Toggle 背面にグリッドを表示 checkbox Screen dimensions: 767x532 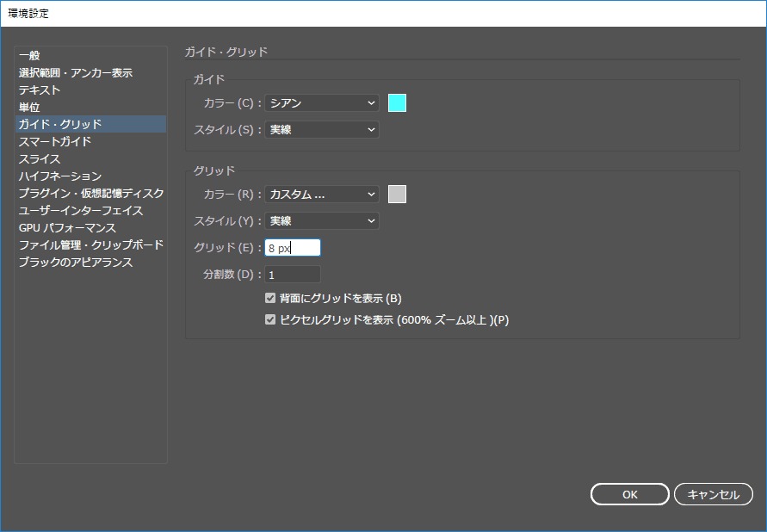pyautogui.click(x=270, y=299)
